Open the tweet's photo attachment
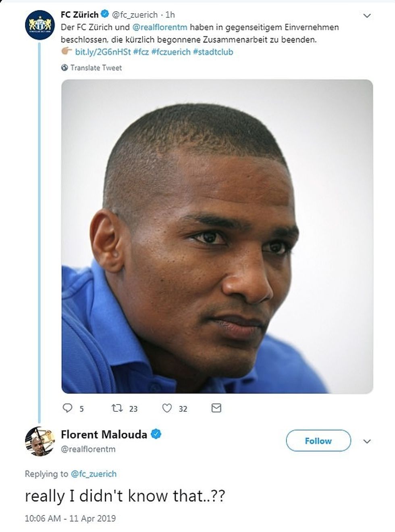395x532 pixels. pyautogui.click(x=217, y=236)
